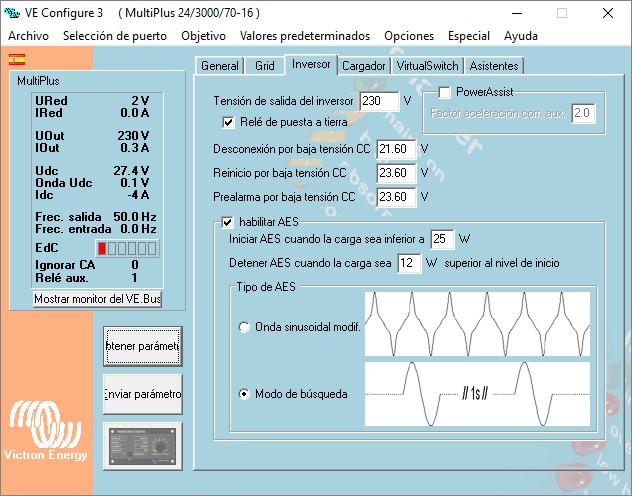
Task: Click the VE Configure app icon in title bar
Action: (12, 13)
